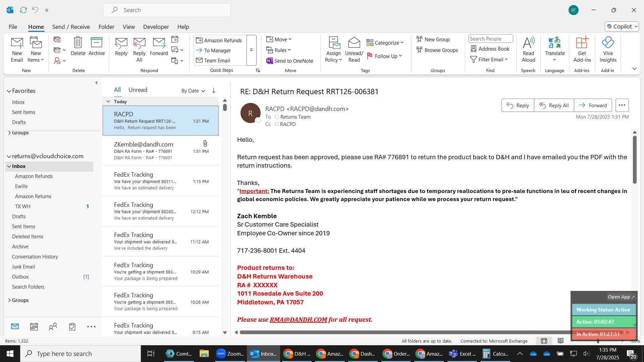The image size is (644, 362).
Task: Collapse the folder pane arrow
Action: pyautogui.click(x=96, y=82)
